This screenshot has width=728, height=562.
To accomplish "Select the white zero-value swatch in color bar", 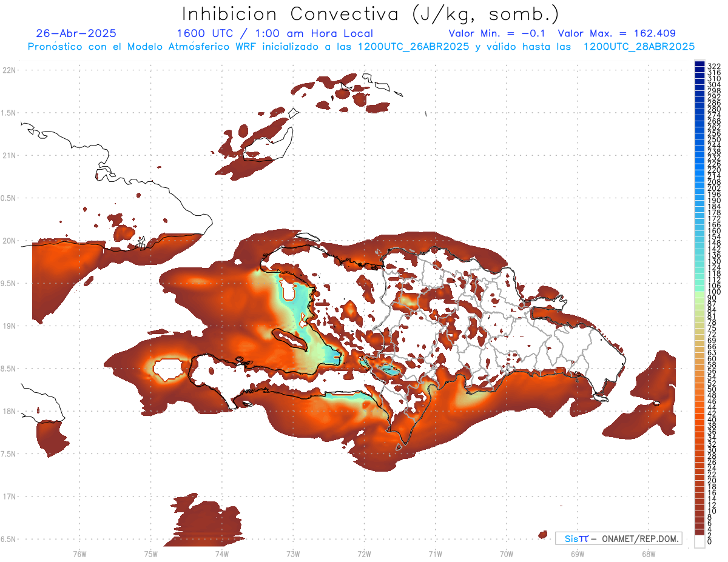I will click(x=699, y=541).
